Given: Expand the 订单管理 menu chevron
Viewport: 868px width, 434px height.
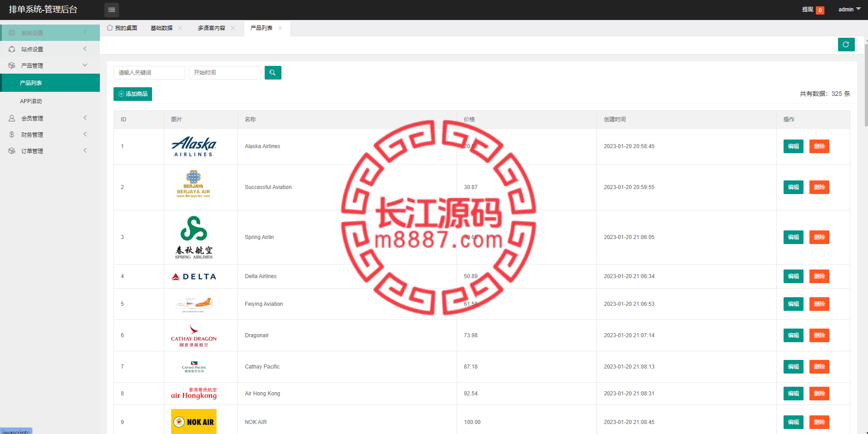Looking at the screenshot, I should 85,150.
